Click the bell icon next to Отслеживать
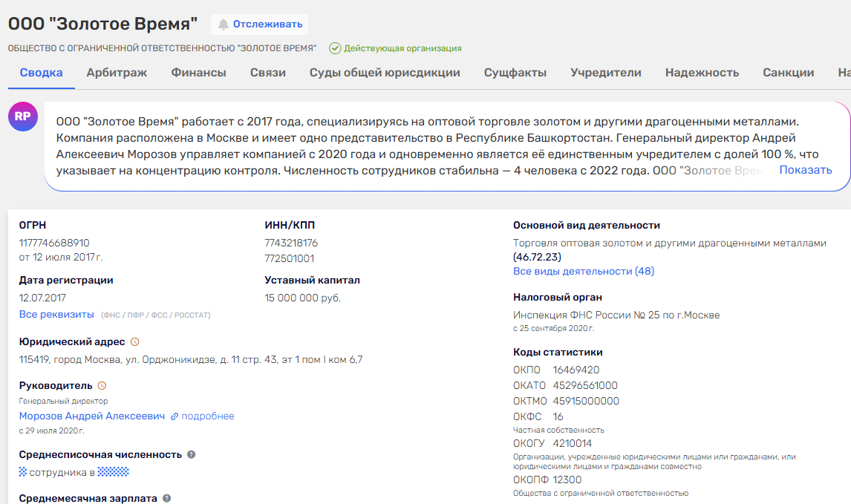Viewport: 851px width, 504px height. tap(223, 24)
